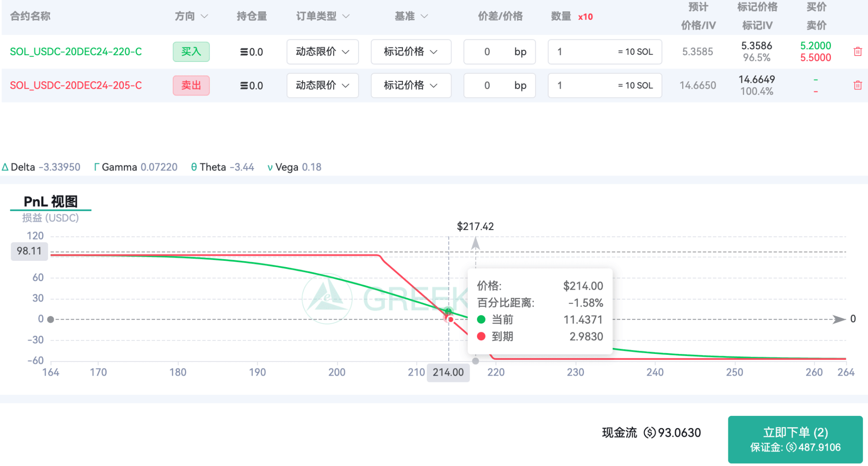The height and width of the screenshot is (466, 868).
Task: Open 标记价格 benchmark dropdown for 220-C
Action: click(411, 52)
